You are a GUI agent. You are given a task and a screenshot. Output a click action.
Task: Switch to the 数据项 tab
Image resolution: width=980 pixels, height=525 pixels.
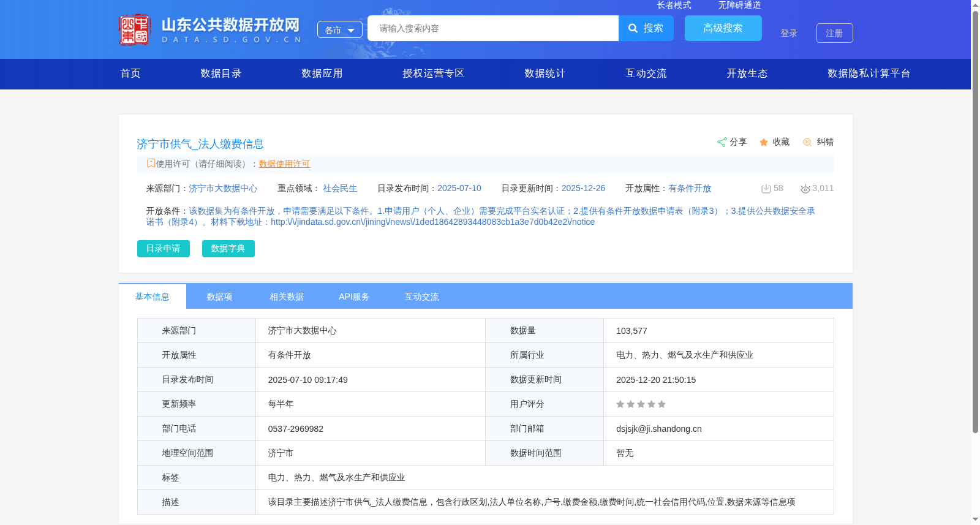[x=219, y=296]
